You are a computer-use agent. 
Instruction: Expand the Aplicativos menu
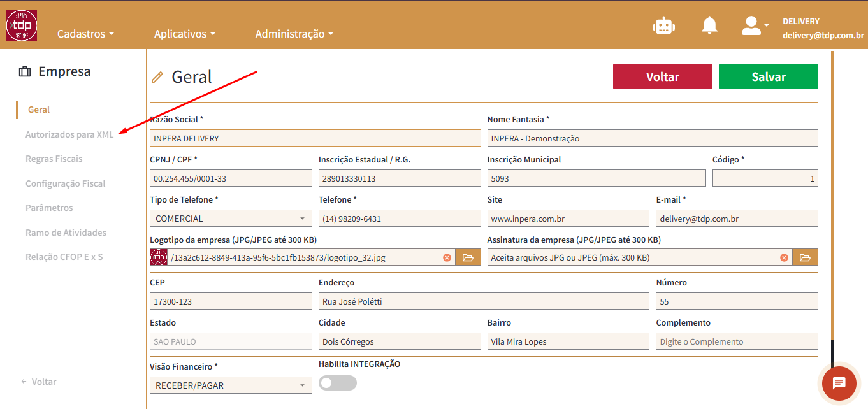tap(185, 34)
